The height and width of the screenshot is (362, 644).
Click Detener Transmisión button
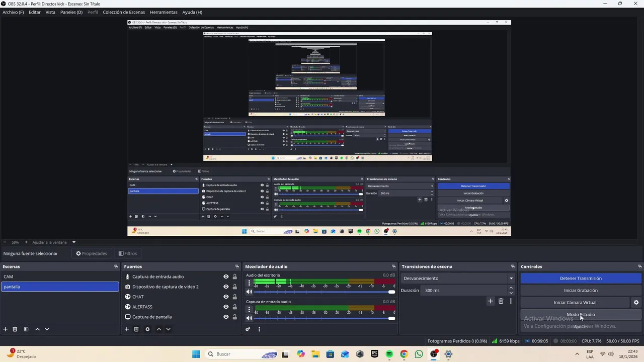pos(581,279)
